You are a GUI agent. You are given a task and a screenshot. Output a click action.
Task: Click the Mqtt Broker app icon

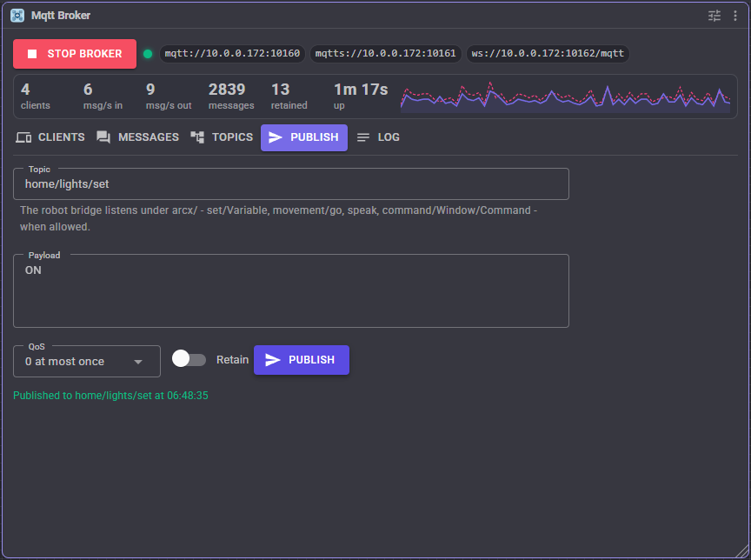click(x=17, y=16)
